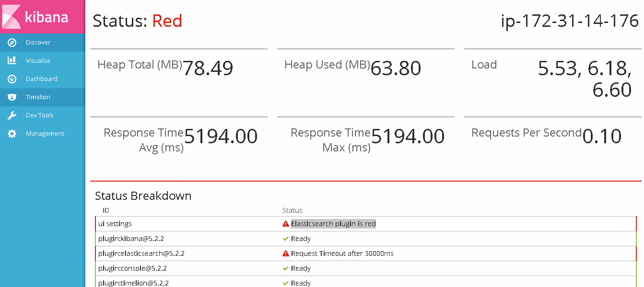Screen dimensions: 644x287
Task: Click the Heap Used (MB) metric
Action: tap(327, 65)
